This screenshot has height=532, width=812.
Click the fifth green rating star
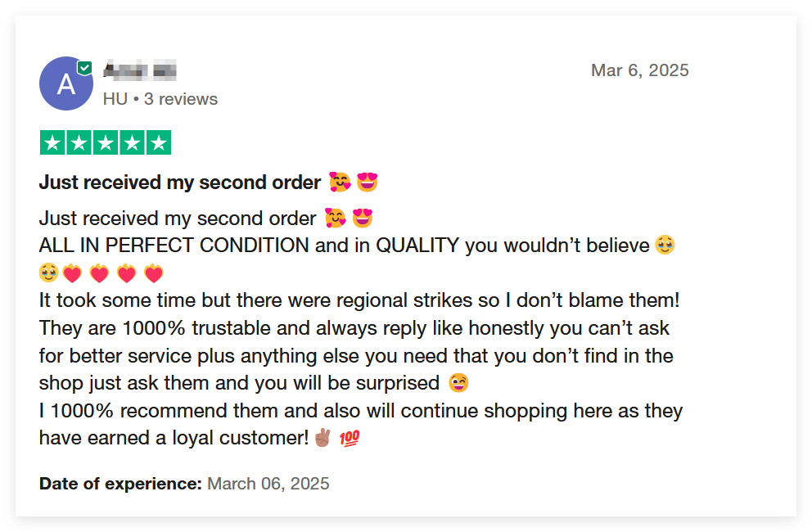[159, 142]
